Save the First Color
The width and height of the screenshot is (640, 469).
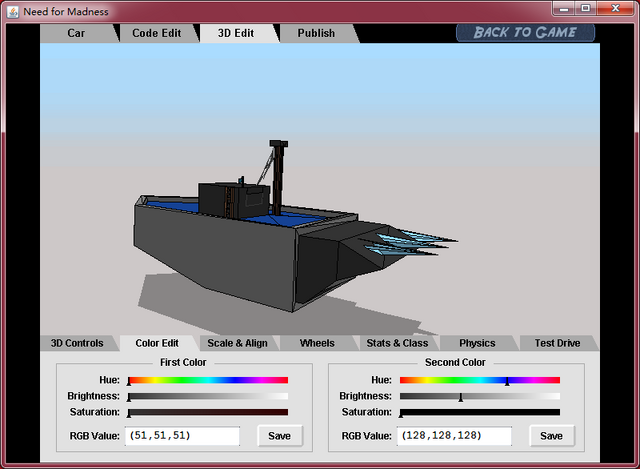pyautogui.click(x=280, y=436)
